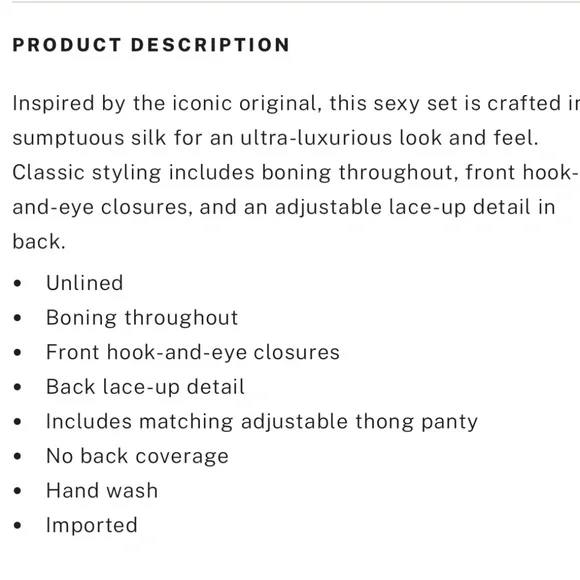Click the 'Boning throughout' bullet item
Image resolution: width=580 pixels, height=580 pixels.
pyautogui.click(x=142, y=318)
